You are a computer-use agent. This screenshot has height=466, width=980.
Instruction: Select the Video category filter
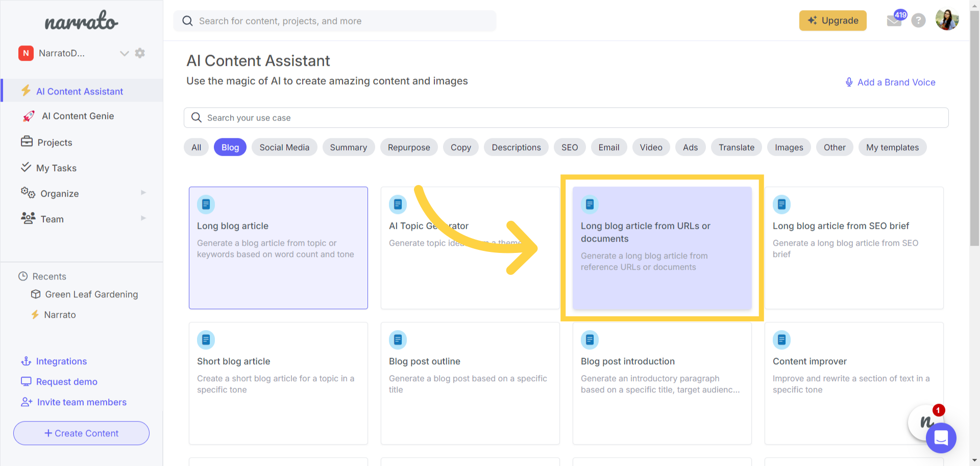(x=651, y=147)
